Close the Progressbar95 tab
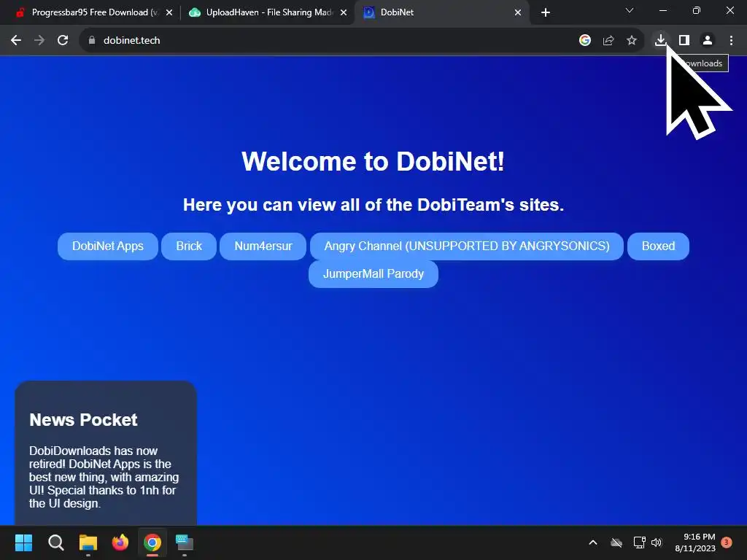The image size is (747, 560). (x=169, y=13)
